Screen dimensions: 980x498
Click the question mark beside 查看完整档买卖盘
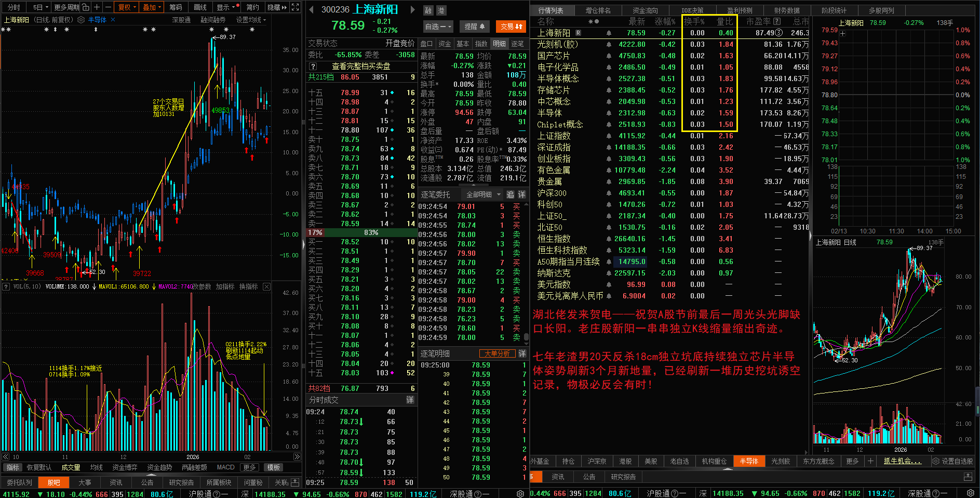313,67
